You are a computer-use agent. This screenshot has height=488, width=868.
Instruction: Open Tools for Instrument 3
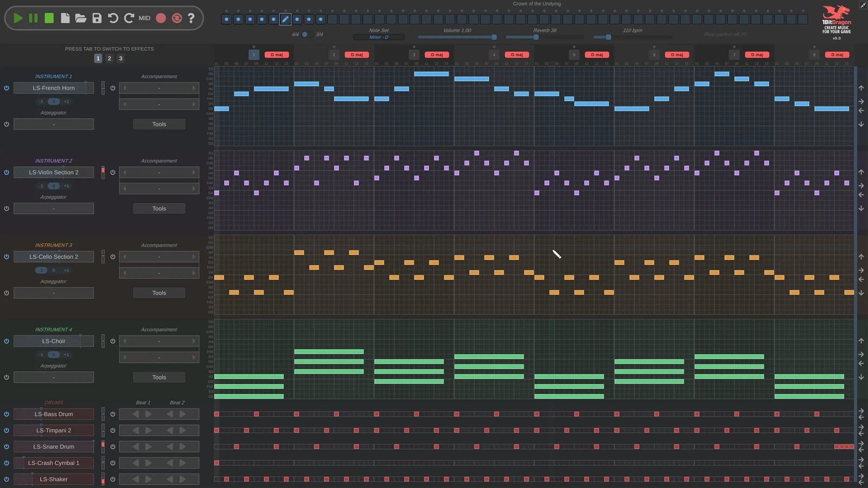tap(159, 293)
